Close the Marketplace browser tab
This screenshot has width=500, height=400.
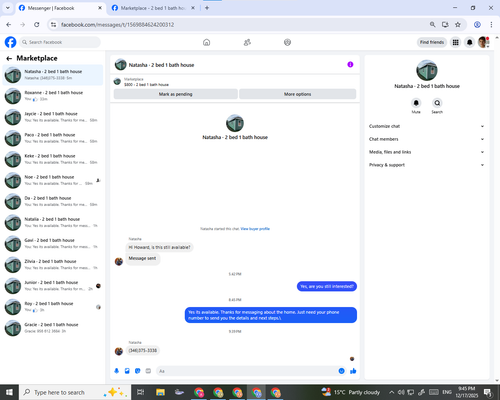click(193, 8)
